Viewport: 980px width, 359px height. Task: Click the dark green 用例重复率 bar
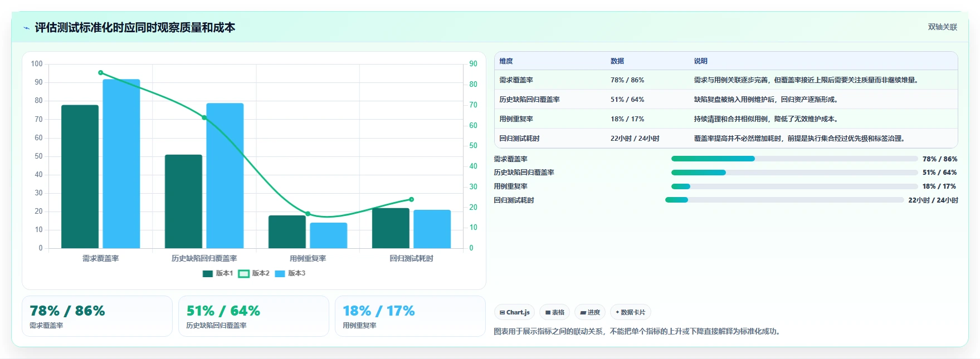(x=287, y=232)
